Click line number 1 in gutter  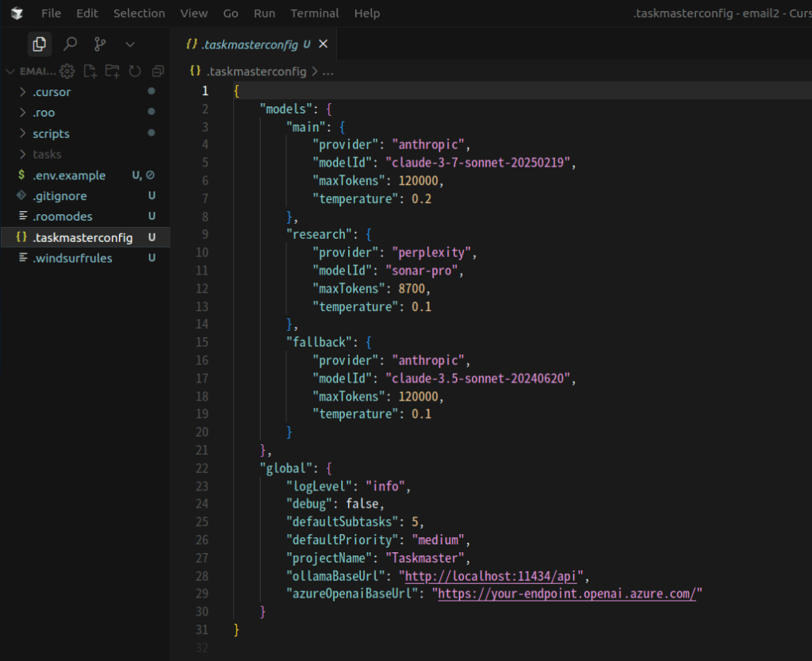click(x=205, y=90)
